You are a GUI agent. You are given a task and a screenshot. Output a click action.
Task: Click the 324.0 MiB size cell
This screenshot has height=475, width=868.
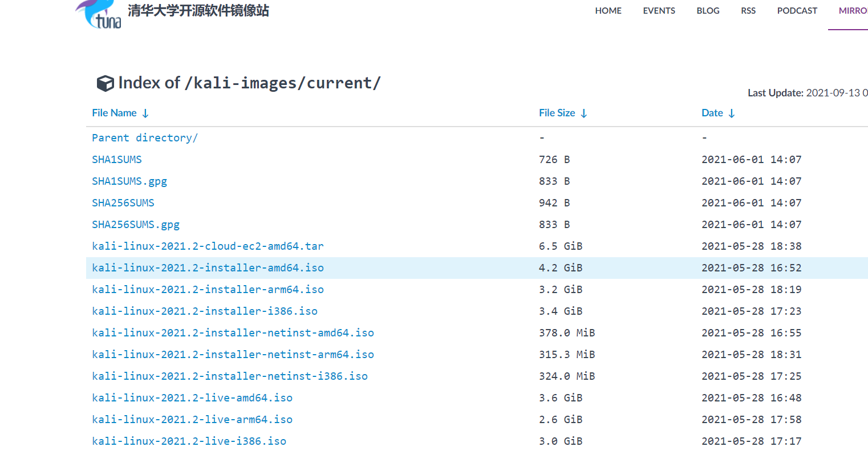tap(567, 376)
